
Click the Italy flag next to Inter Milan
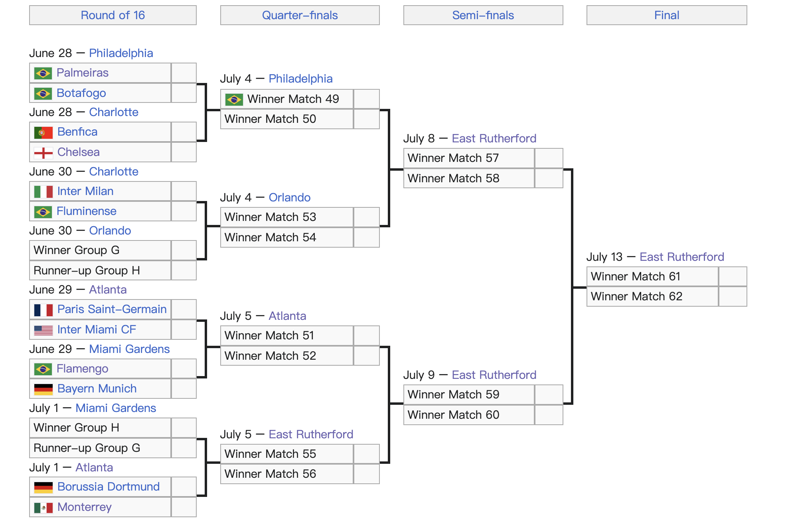click(43, 192)
